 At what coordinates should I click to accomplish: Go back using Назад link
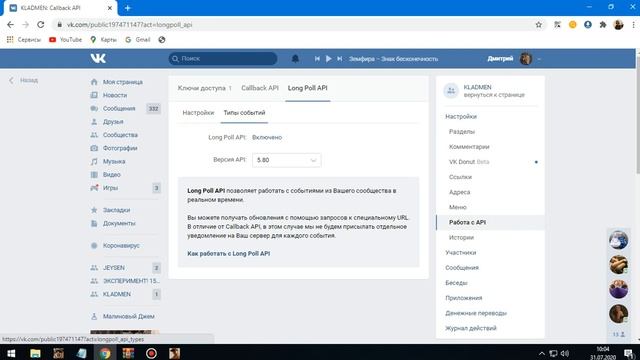coord(24,80)
